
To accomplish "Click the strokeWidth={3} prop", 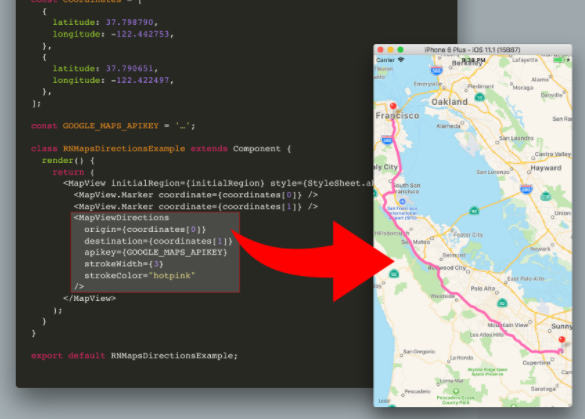I will [x=124, y=264].
